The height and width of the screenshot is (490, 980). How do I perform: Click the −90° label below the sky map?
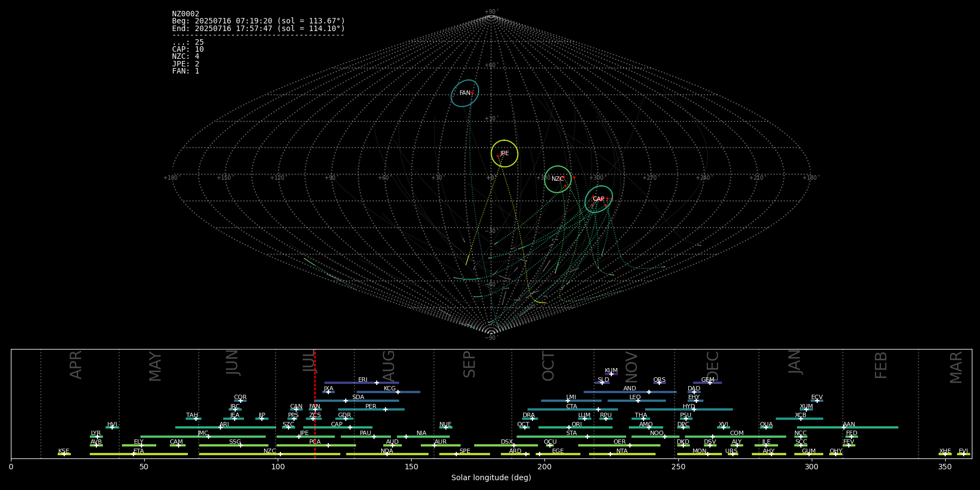[491, 338]
